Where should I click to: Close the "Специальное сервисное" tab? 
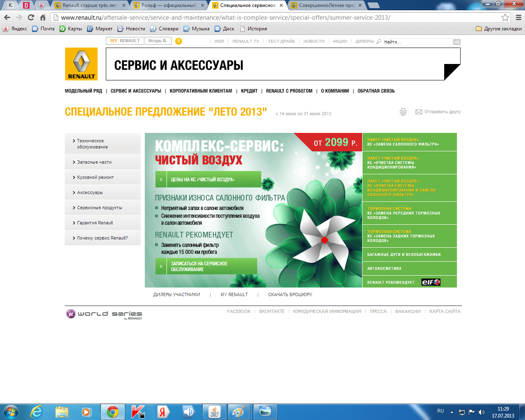281,5
